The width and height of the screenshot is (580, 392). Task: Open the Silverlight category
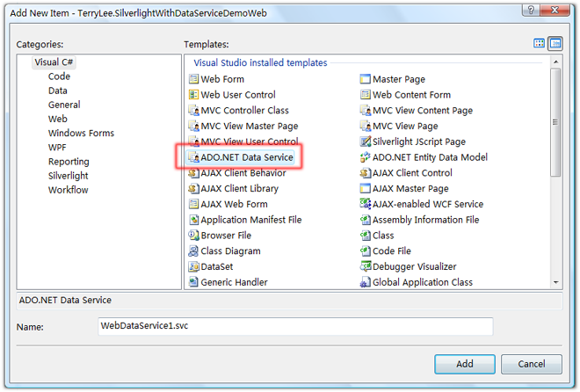pyautogui.click(x=68, y=176)
